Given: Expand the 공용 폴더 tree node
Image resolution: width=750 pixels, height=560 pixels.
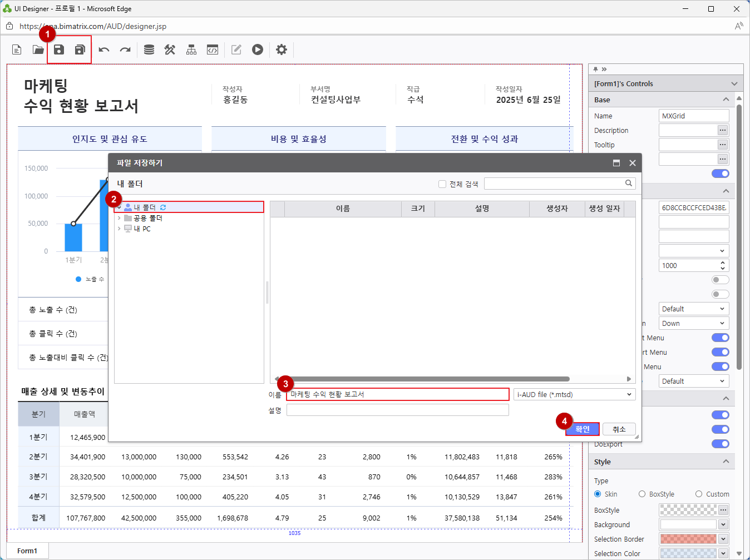Looking at the screenshot, I should coord(119,218).
